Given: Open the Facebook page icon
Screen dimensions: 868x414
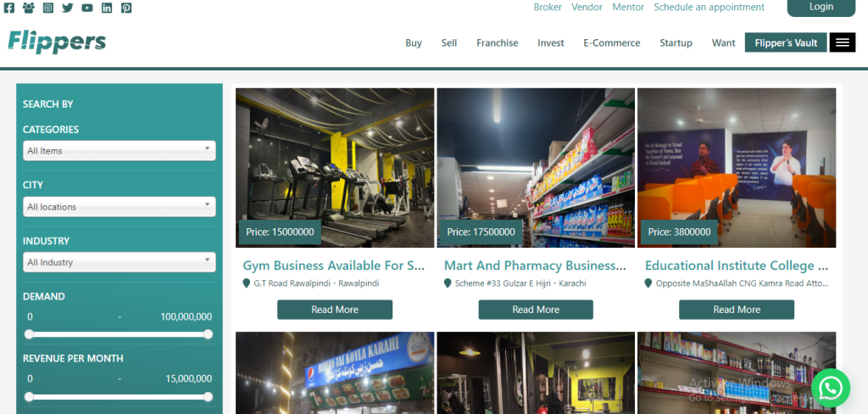Looking at the screenshot, I should pos(8,8).
